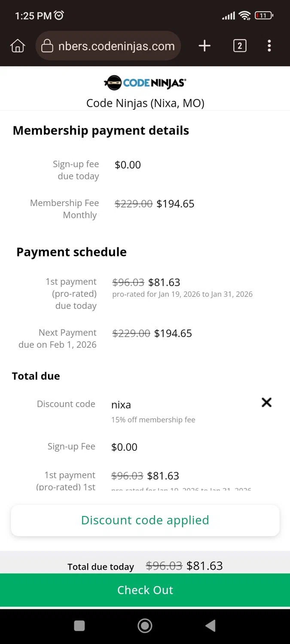Screen dimensions: 290x644
Task: Tap the codeninjas.com address bar
Action: (x=116, y=46)
